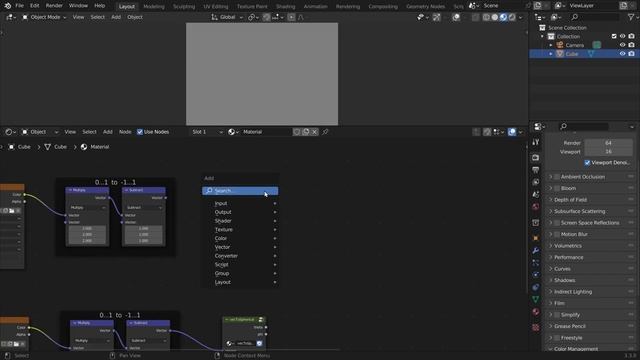Open the Global transform orientation dropdown
This screenshot has width=640, height=360.
(227, 17)
